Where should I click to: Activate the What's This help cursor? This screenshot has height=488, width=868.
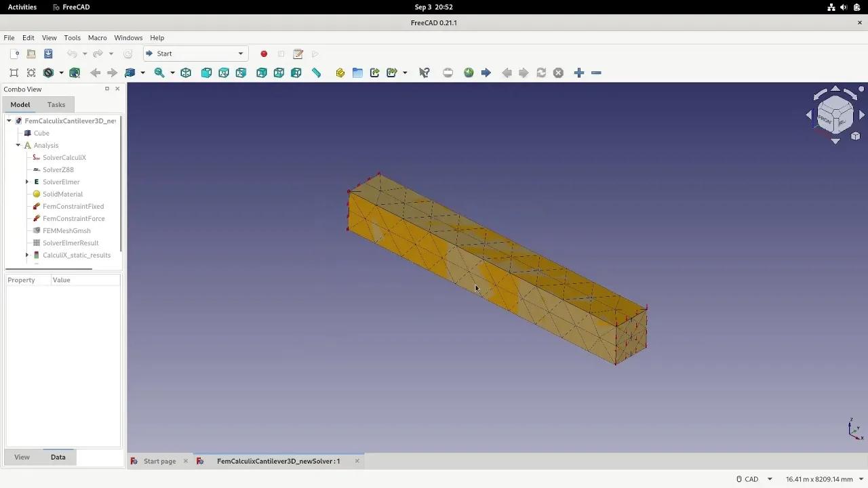click(x=425, y=73)
